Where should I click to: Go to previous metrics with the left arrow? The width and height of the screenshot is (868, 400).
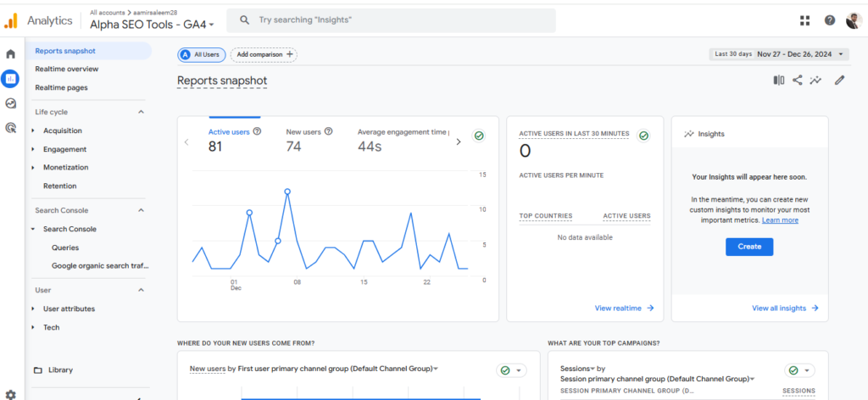tap(186, 142)
